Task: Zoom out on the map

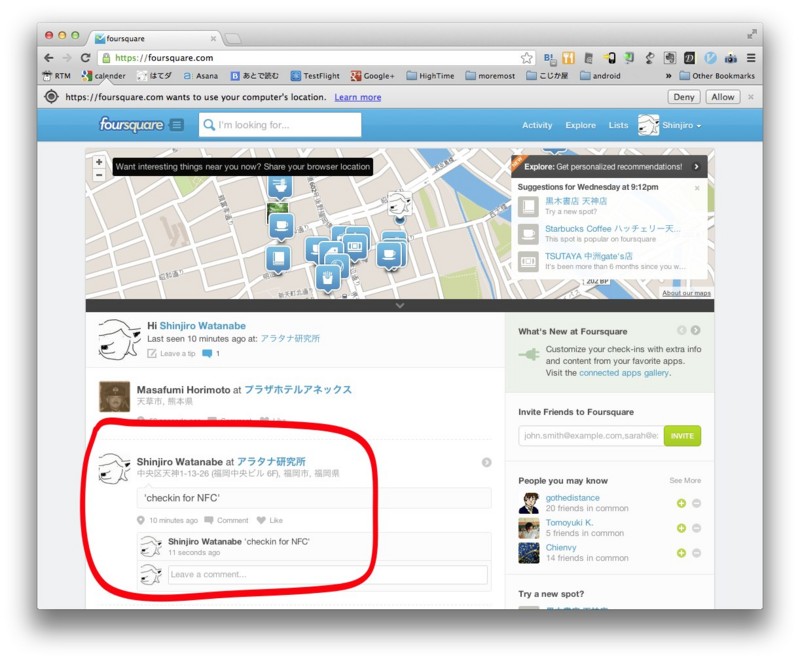Action: pyautogui.click(x=99, y=175)
